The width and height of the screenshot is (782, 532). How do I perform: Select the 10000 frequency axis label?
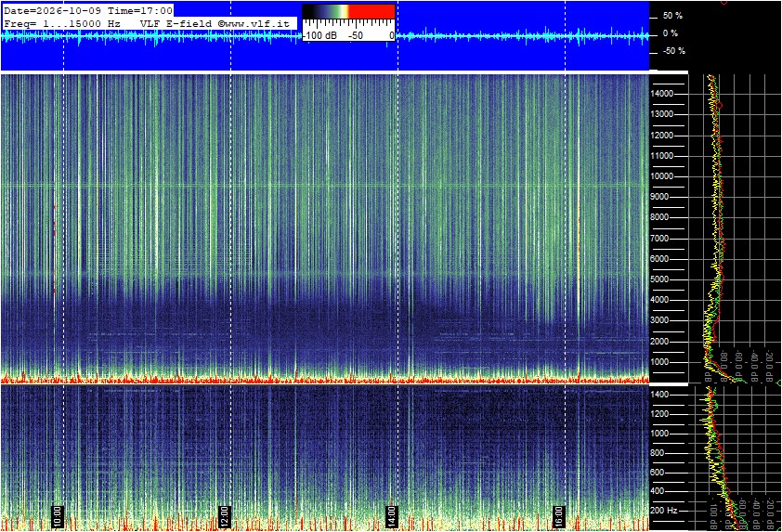(x=662, y=176)
